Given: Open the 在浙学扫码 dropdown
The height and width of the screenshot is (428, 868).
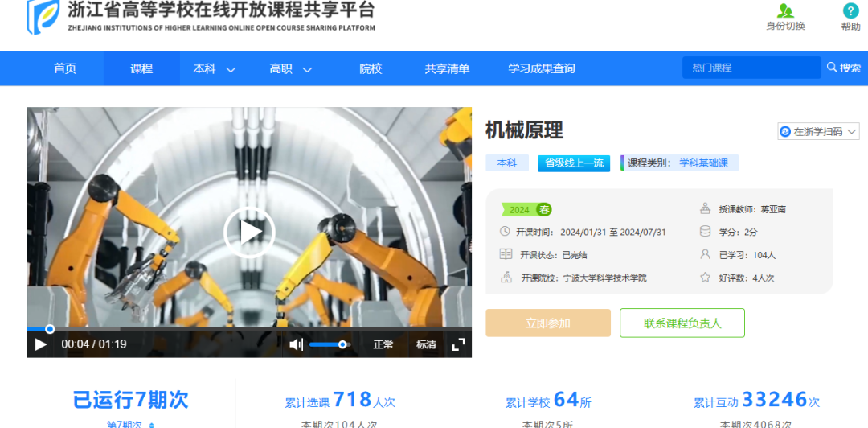Looking at the screenshot, I should (x=818, y=131).
